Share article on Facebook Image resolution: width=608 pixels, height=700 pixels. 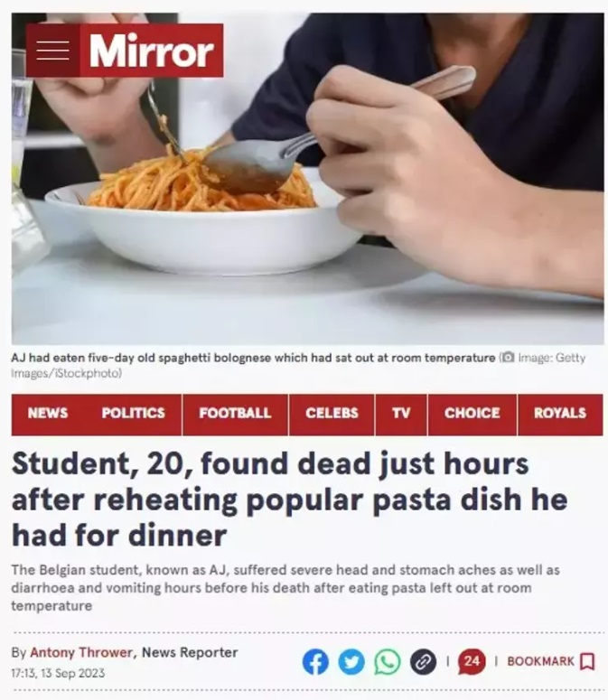315,661
